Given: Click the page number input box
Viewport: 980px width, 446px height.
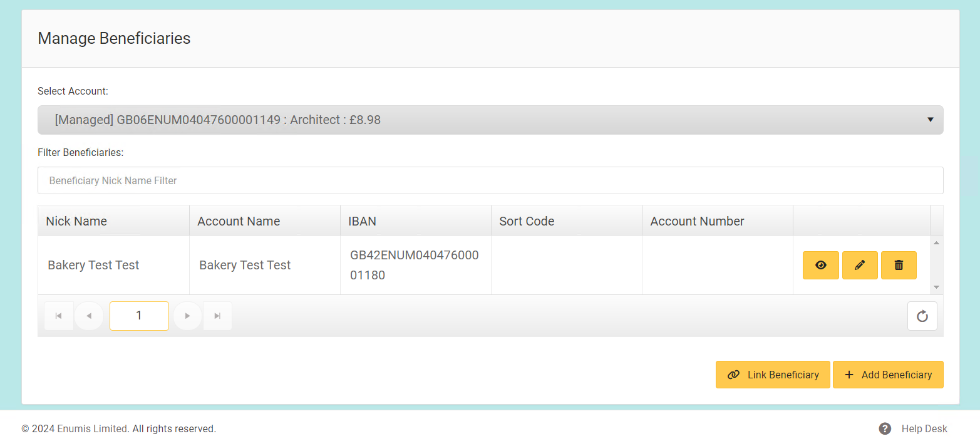Looking at the screenshot, I should pos(139,316).
